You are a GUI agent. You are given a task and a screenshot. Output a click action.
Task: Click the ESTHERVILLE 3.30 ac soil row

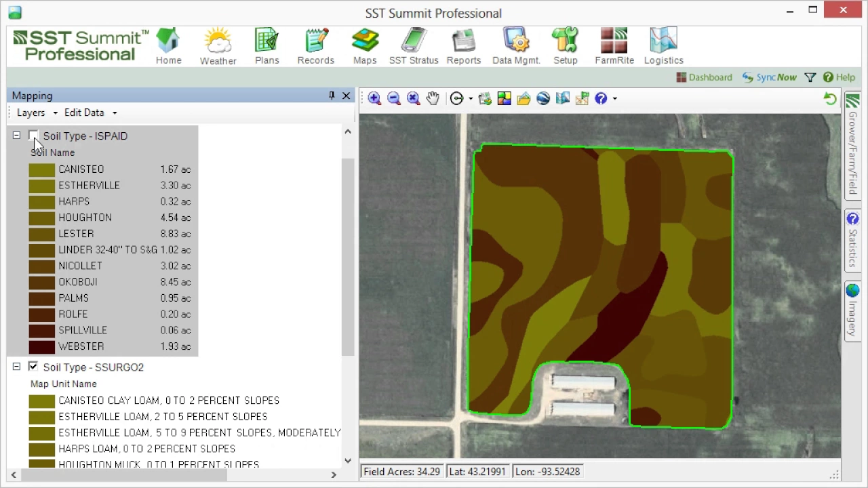pos(110,186)
